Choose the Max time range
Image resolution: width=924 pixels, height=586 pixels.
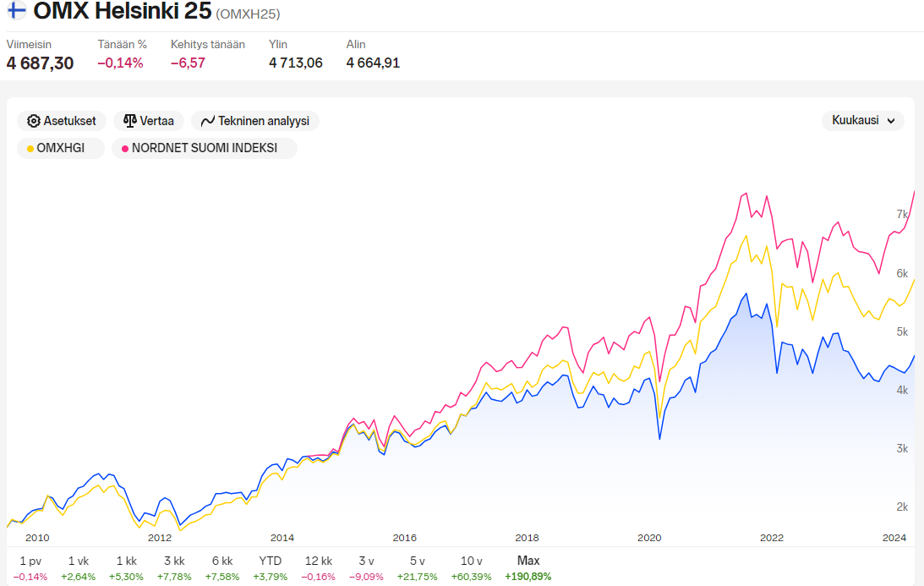tap(528, 567)
